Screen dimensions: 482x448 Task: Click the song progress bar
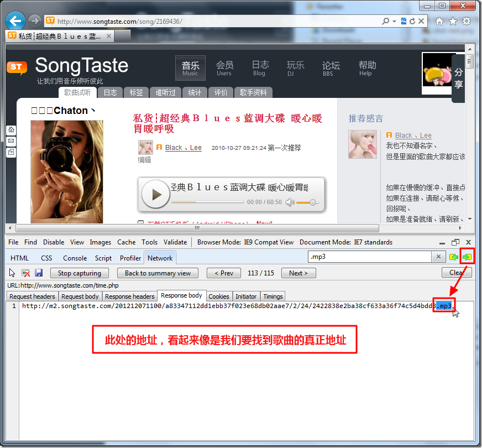tap(207, 202)
